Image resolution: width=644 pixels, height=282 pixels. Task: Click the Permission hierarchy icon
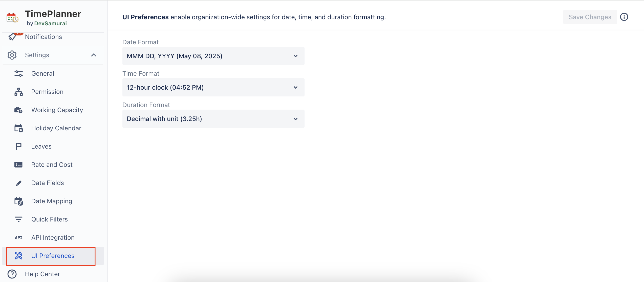[x=18, y=92]
